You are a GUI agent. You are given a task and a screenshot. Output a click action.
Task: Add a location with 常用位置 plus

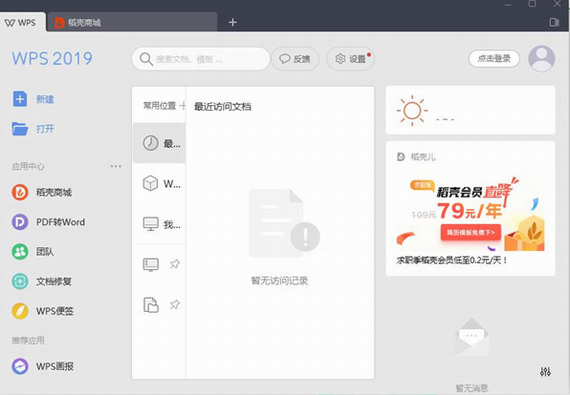182,106
